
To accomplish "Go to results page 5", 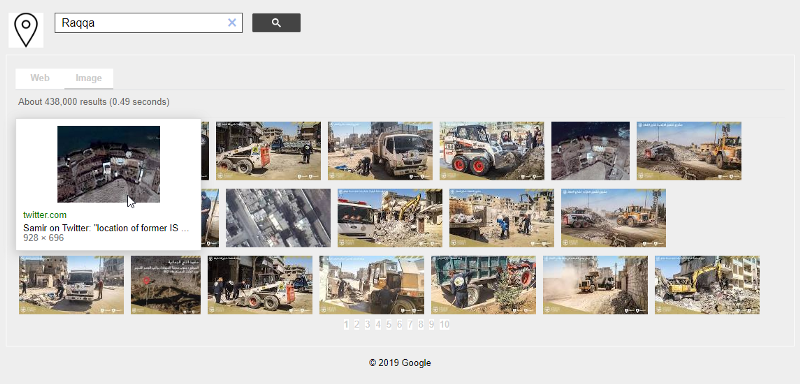I will 389,324.
